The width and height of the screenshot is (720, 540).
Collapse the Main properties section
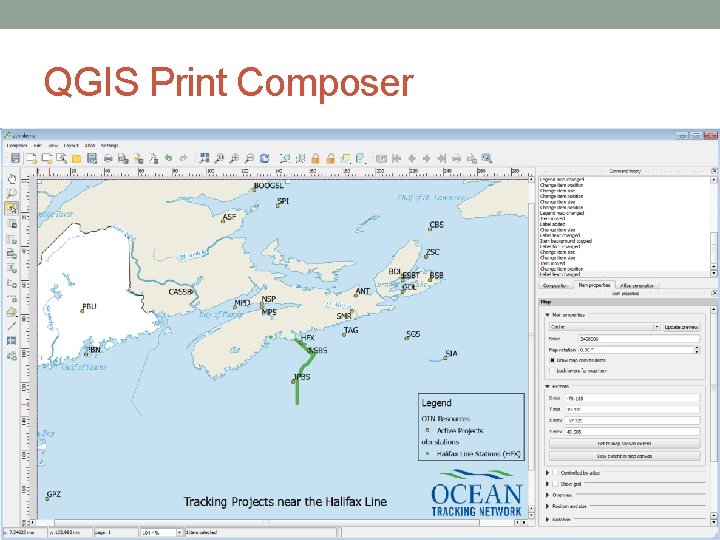click(x=547, y=315)
